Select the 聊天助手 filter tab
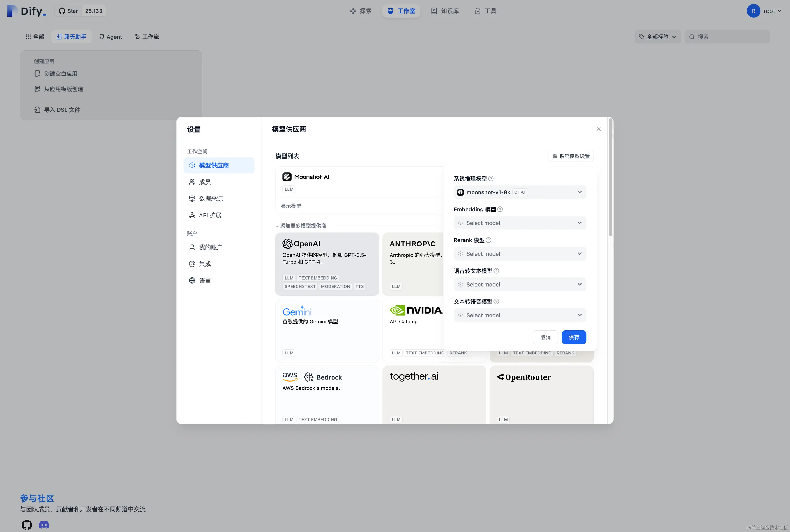 click(71, 37)
